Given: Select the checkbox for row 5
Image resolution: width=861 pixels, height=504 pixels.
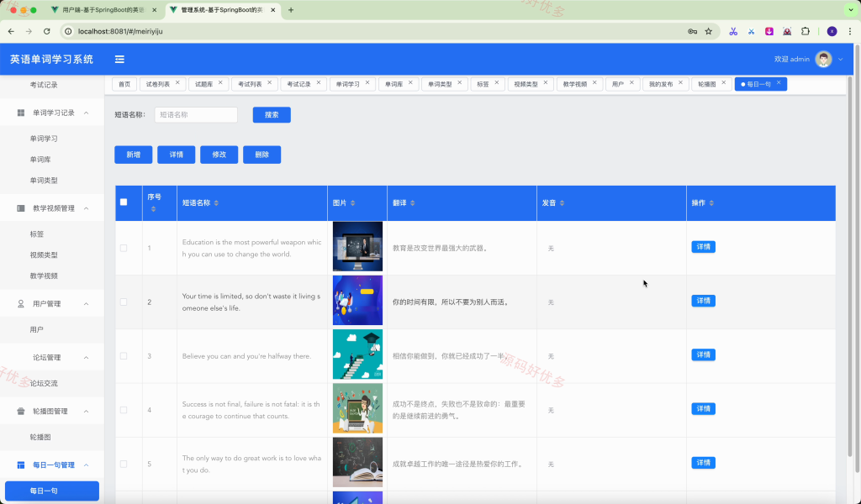Looking at the screenshot, I should pos(124,464).
